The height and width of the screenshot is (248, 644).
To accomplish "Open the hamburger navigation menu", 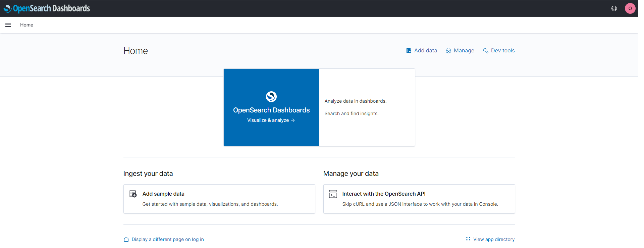I will coord(8,25).
